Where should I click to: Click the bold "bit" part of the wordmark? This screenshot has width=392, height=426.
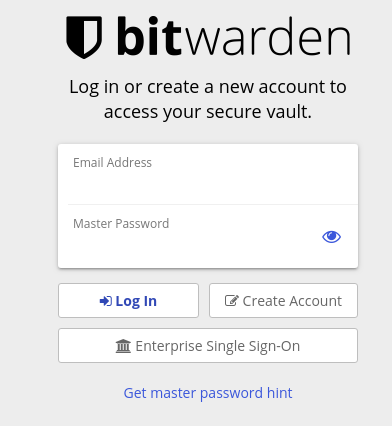tap(149, 36)
